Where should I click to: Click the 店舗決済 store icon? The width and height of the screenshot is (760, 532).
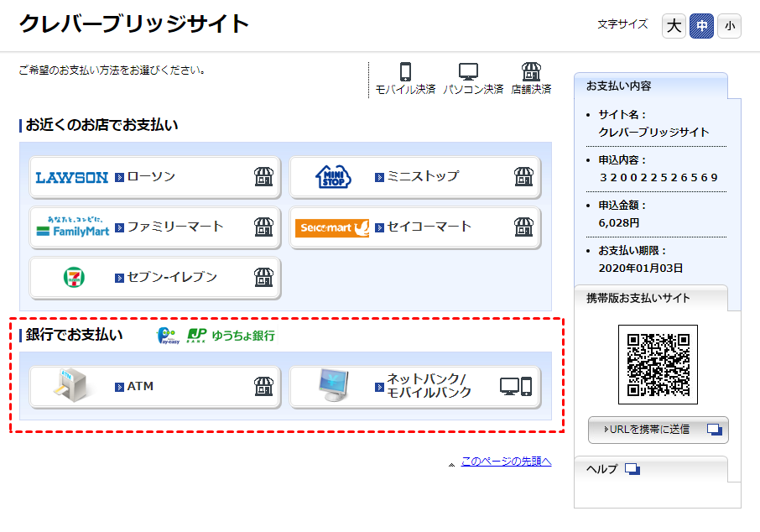pyautogui.click(x=531, y=72)
